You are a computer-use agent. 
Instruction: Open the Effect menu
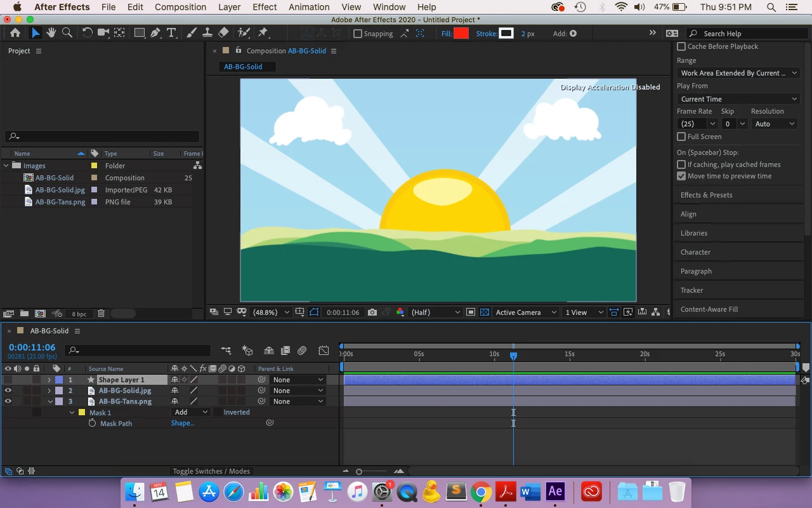pos(265,7)
